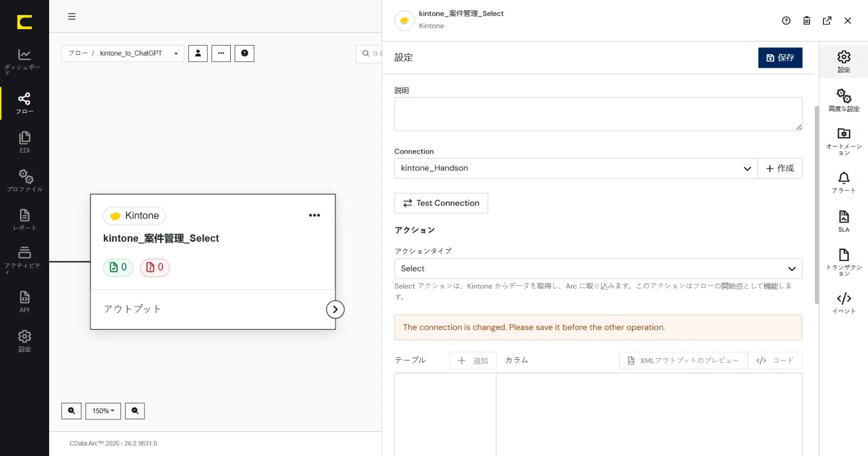Viewport: 868px width, 456px height.
Task: Open the Kintone connector ellipsis menu
Action: point(314,215)
